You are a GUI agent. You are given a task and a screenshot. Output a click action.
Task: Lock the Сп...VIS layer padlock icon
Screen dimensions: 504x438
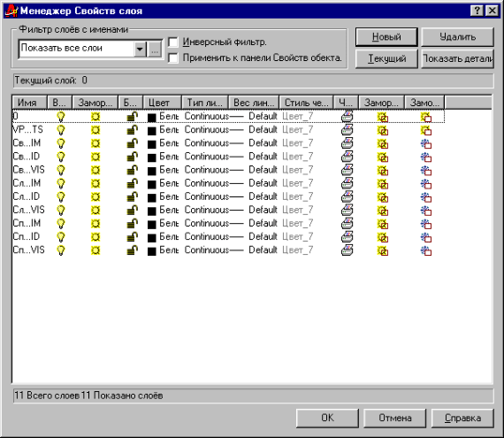(x=132, y=250)
